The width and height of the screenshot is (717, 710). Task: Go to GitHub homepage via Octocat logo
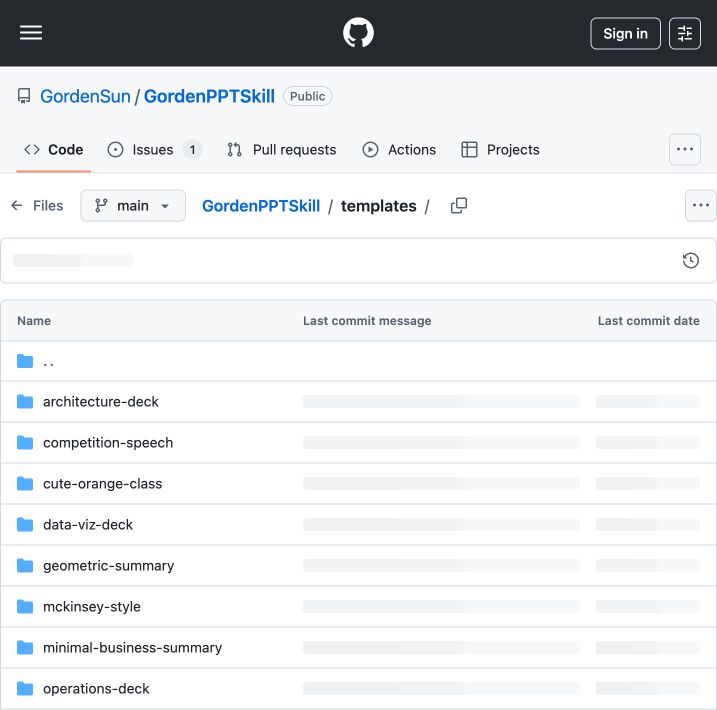[x=358, y=33]
